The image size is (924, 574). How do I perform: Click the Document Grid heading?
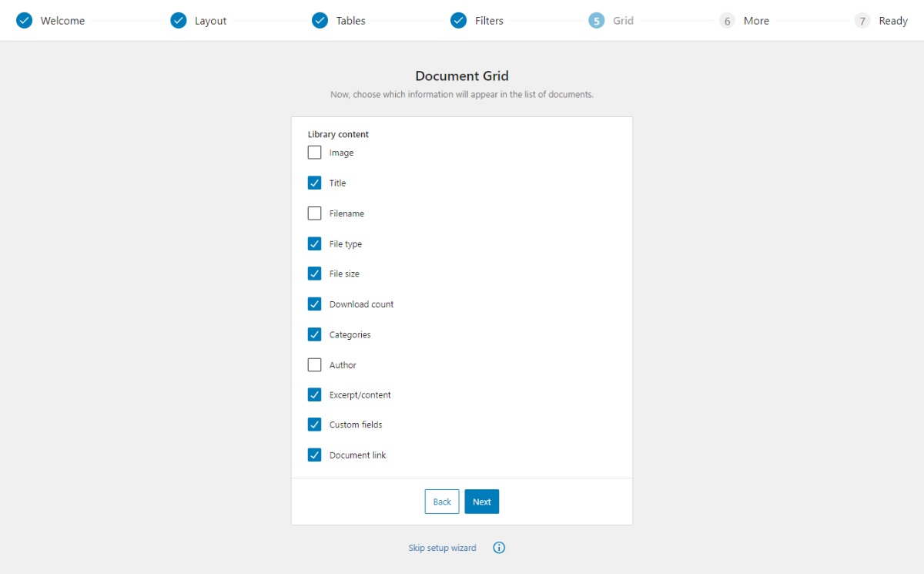coord(462,76)
